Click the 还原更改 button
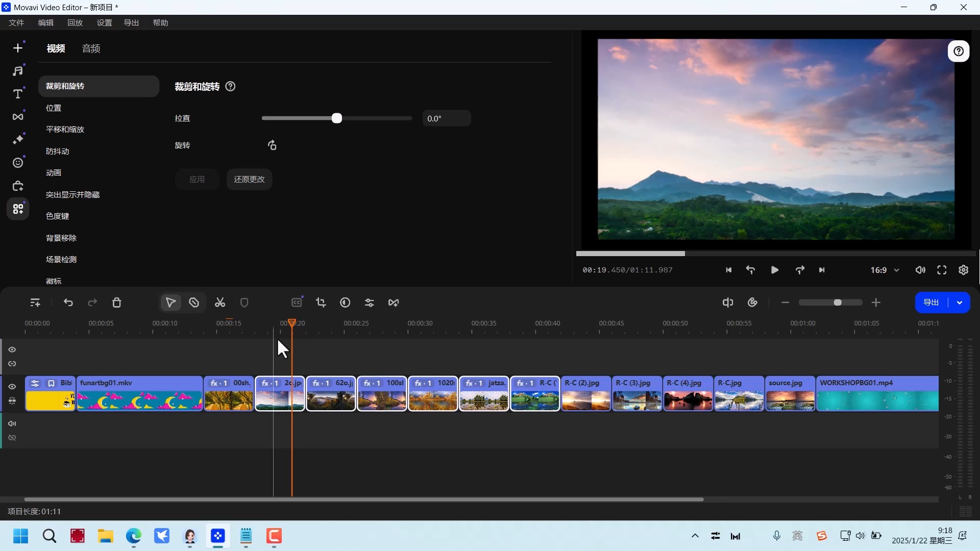Image resolution: width=980 pixels, height=551 pixels. tap(249, 179)
